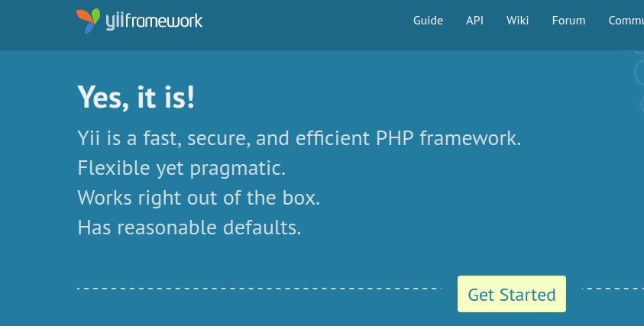
Task: Click the "Flexible yet pragmatic." line
Action: 182,168
